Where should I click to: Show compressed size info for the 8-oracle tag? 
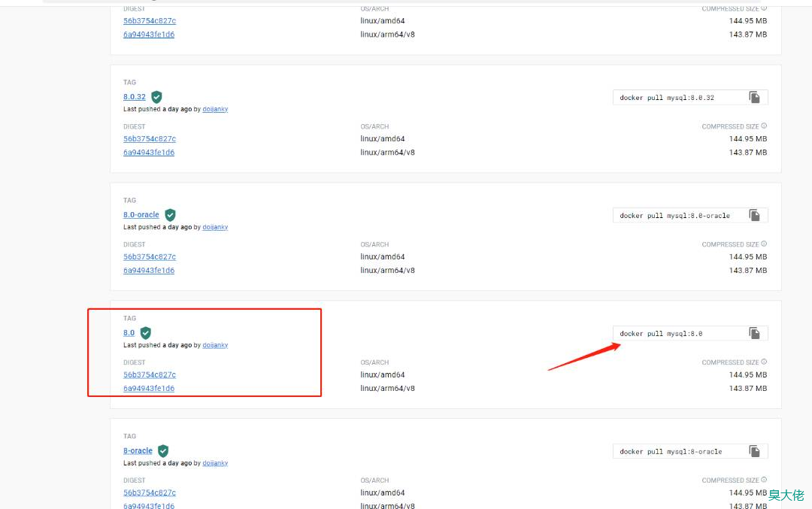click(x=764, y=480)
